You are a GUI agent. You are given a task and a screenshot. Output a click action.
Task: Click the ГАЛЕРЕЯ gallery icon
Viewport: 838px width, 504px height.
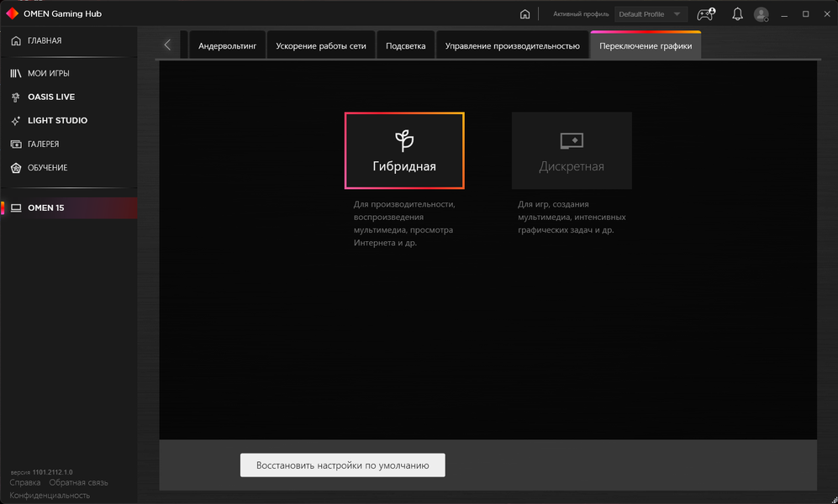(16, 144)
